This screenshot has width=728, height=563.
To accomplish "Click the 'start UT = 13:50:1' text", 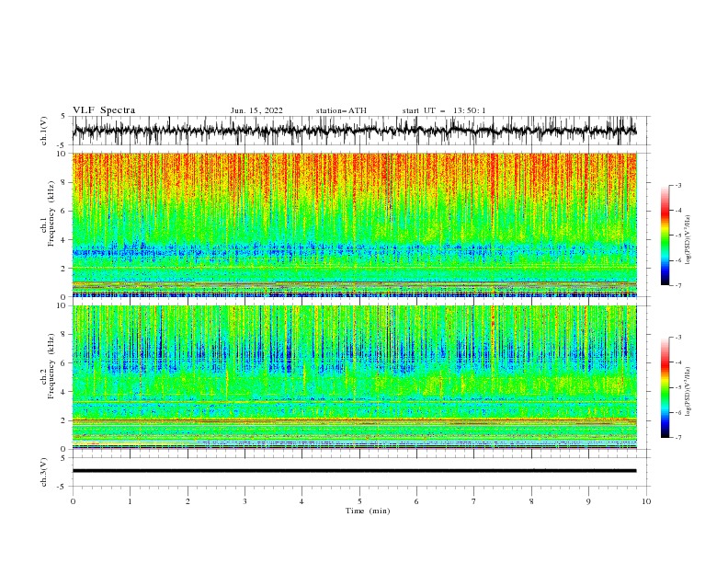I will [444, 110].
